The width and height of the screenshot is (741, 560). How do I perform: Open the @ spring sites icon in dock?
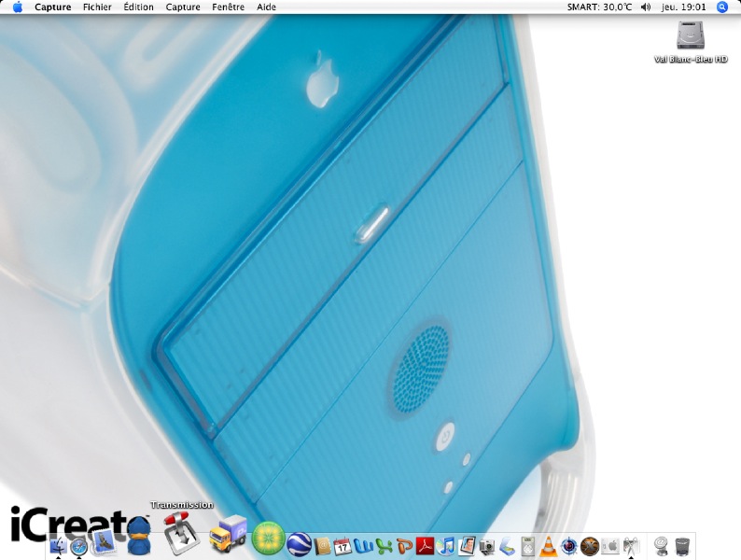tap(661, 546)
